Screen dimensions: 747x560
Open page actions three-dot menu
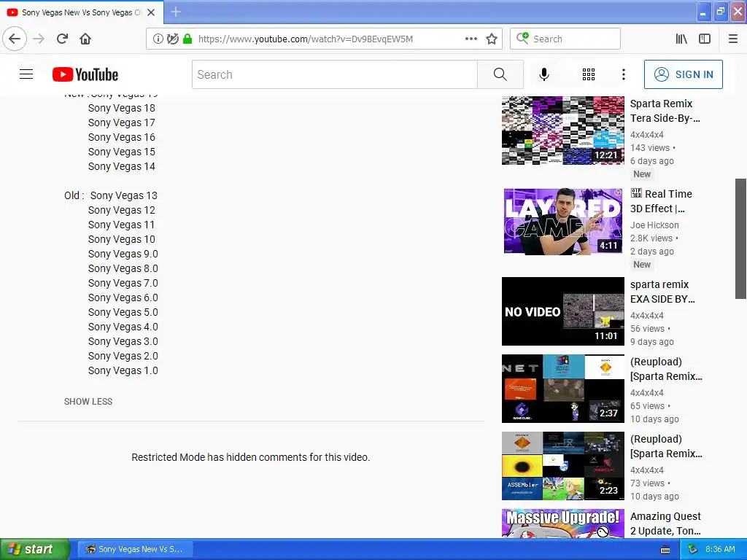click(x=471, y=39)
